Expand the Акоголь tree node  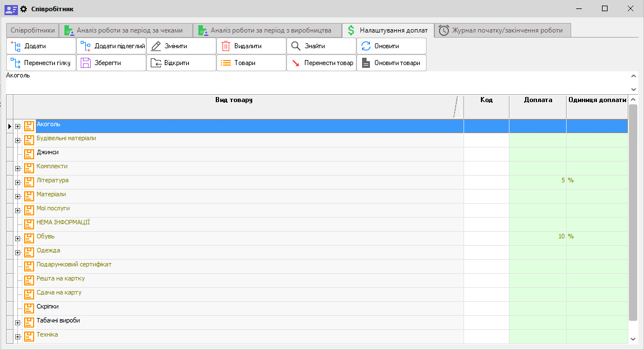pos(17,126)
